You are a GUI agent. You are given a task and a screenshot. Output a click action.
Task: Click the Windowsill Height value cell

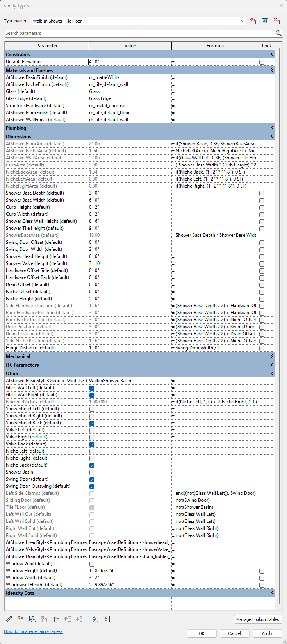(130, 585)
